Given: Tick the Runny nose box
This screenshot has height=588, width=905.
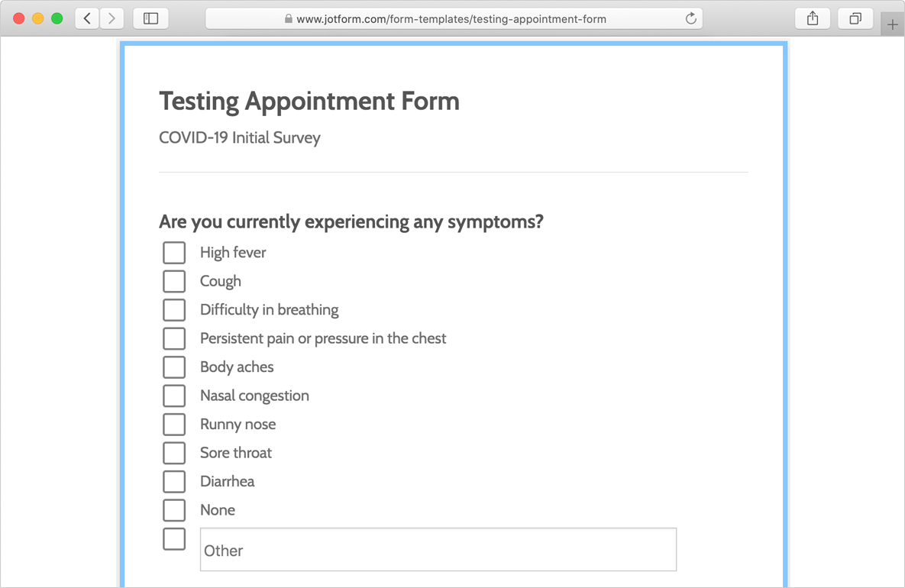Looking at the screenshot, I should click(x=174, y=425).
